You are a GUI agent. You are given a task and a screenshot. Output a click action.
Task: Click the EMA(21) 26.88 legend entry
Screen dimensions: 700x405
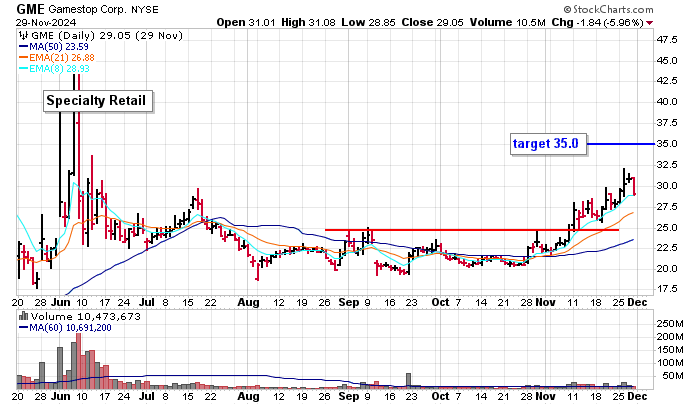[x=62, y=58]
